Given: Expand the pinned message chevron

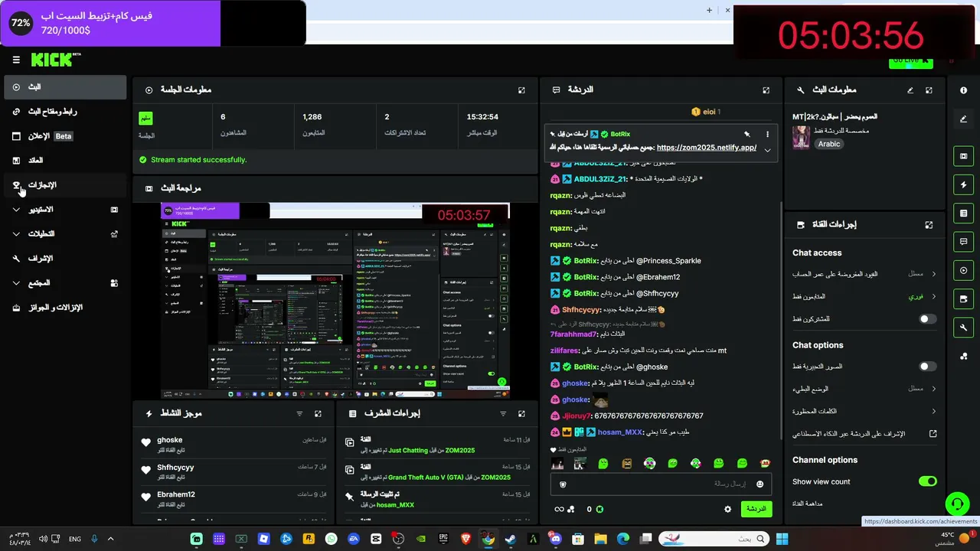Looking at the screenshot, I should coord(767,150).
